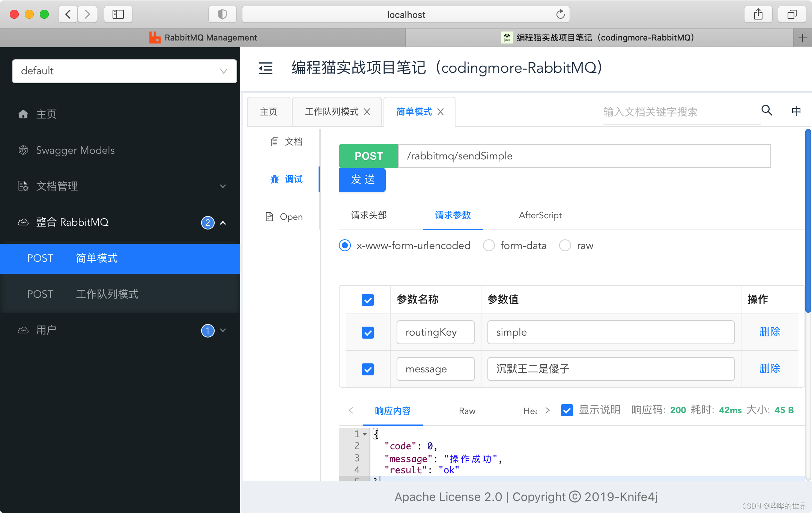
Task: Click the document keyword search field
Action: [x=681, y=112]
